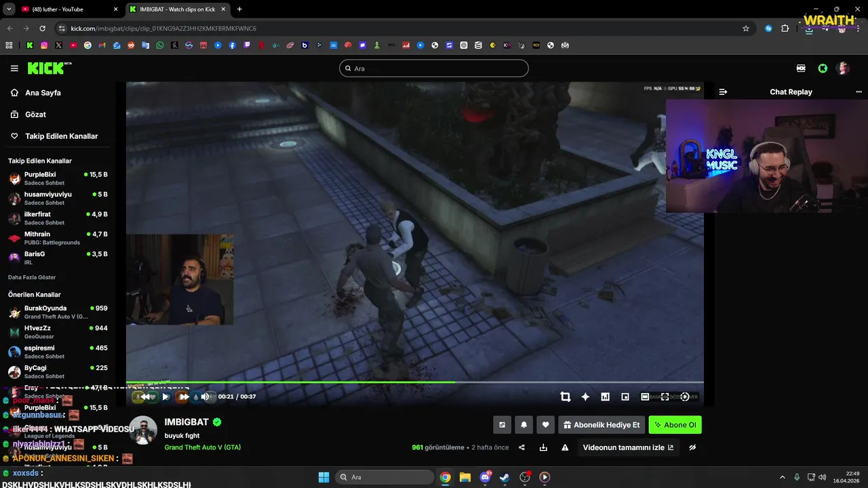Toggle the mini player icon
The image size is (868, 488).
tap(625, 397)
